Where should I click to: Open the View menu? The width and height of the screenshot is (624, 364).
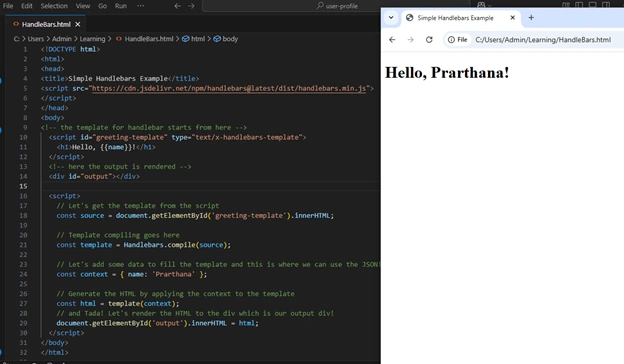click(x=83, y=6)
